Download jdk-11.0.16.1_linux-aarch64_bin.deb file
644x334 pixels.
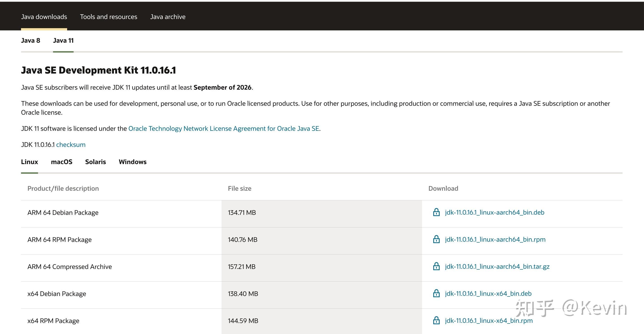495,212
